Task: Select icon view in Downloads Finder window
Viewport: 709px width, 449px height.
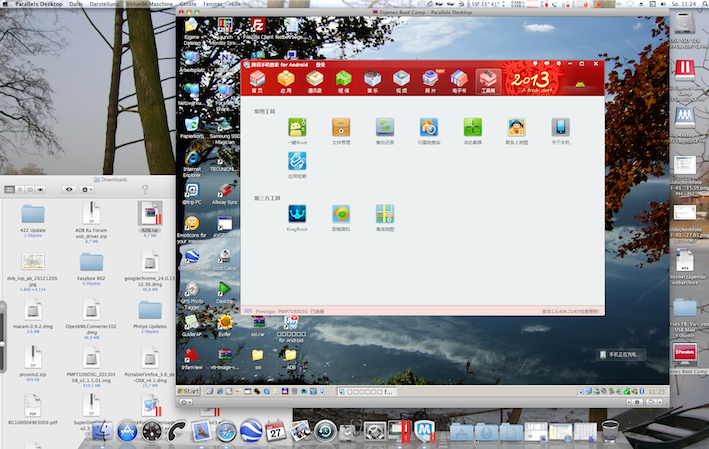Action: tap(9, 189)
